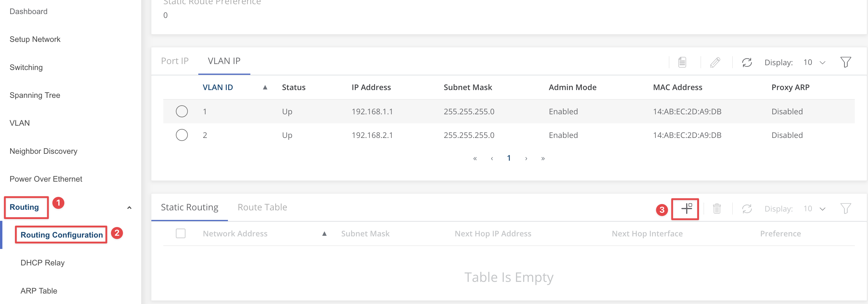Open the filter icon for VLAN IP table
The height and width of the screenshot is (304, 868).
[846, 62]
